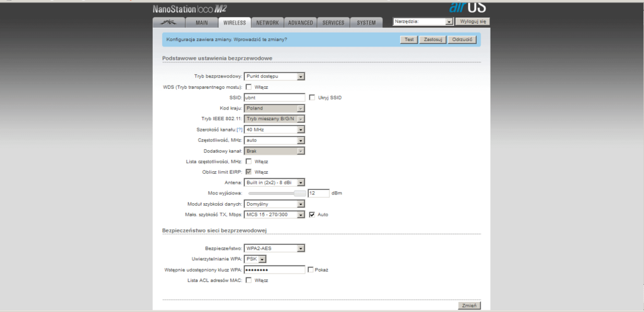Image resolution: width=644 pixels, height=312 pixels.
Task: Toggle the Ukryj SSID checkbox
Action: pyautogui.click(x=312, y=97)
